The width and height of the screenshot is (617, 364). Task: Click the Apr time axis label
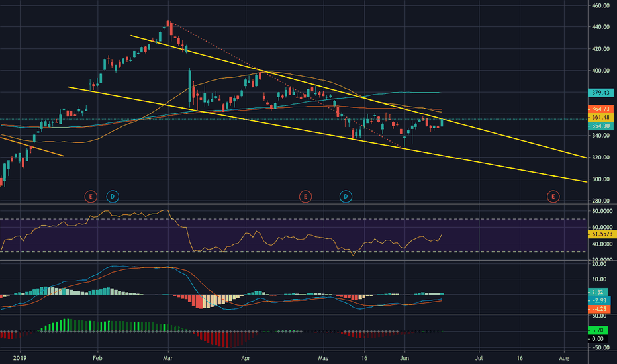tap(246, 358)
